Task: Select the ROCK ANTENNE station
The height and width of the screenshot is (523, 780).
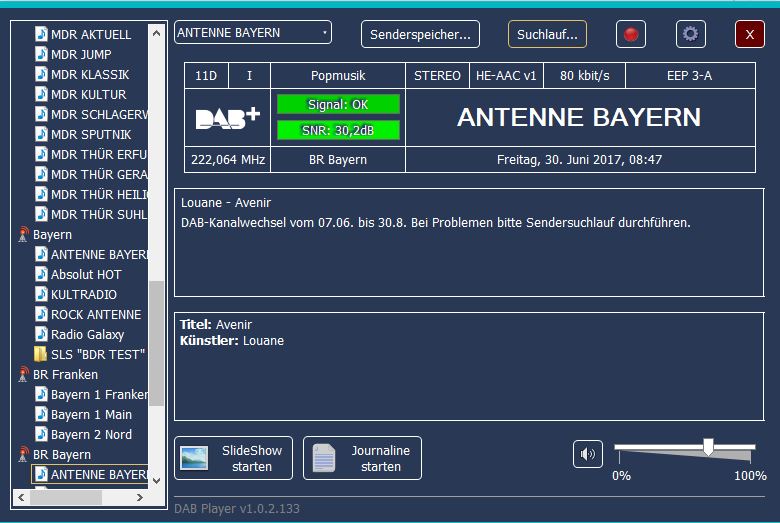Action: 95,314
